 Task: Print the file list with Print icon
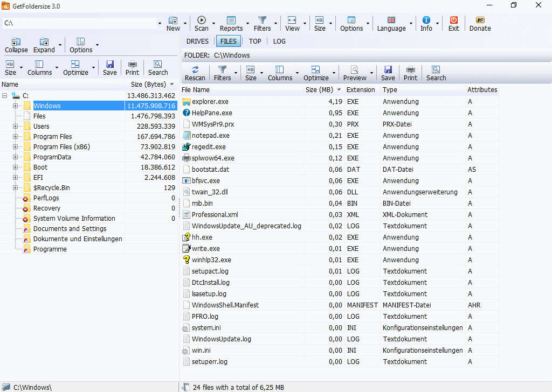[410, 69]
